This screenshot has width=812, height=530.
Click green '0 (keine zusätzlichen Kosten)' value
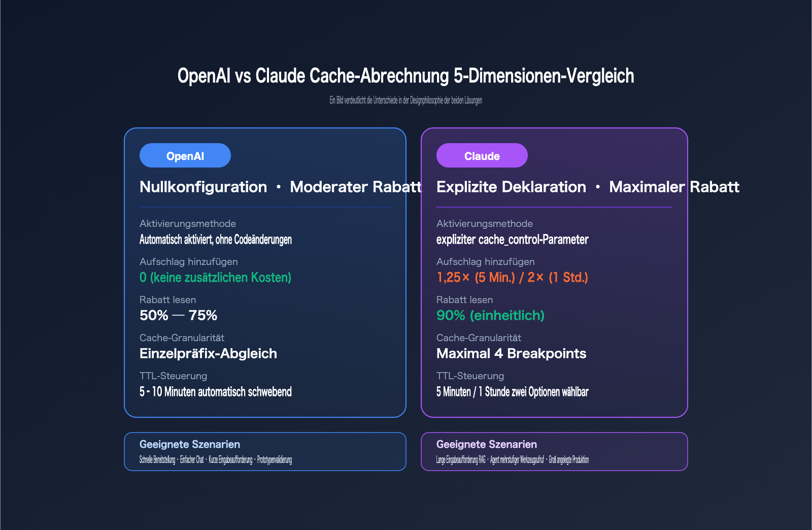pyautogui.click(x=216, y=278)
